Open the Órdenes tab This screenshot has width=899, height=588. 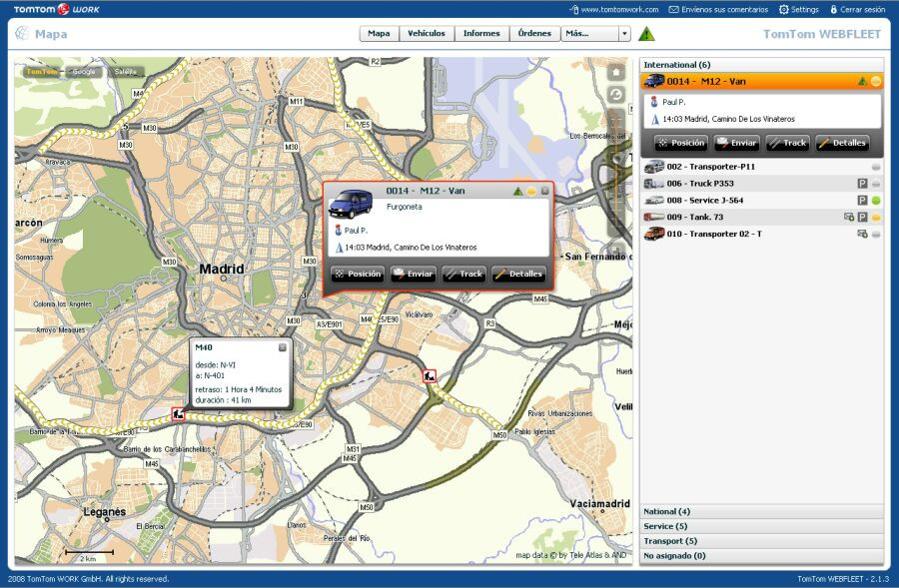pyautogui.click(x=534, y=33)
